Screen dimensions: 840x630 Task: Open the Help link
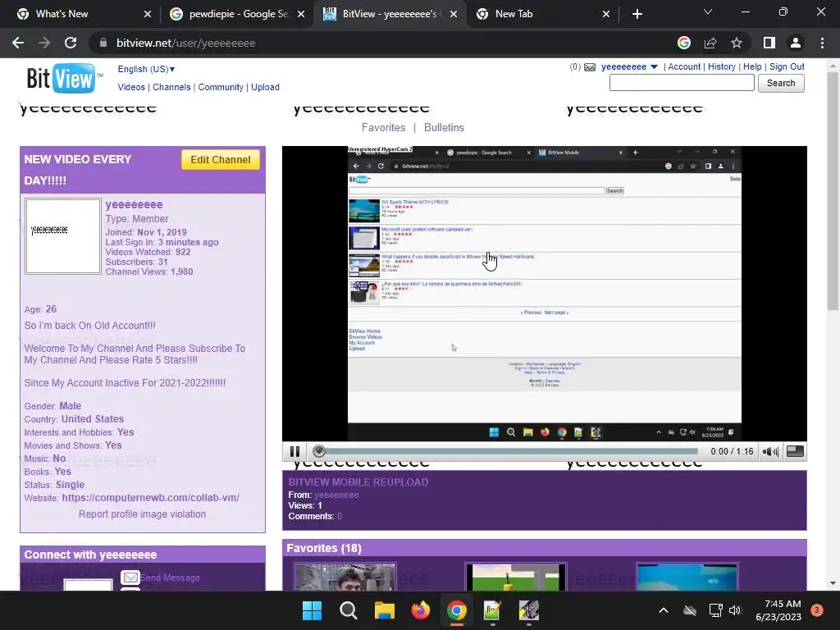click(752, 67)
